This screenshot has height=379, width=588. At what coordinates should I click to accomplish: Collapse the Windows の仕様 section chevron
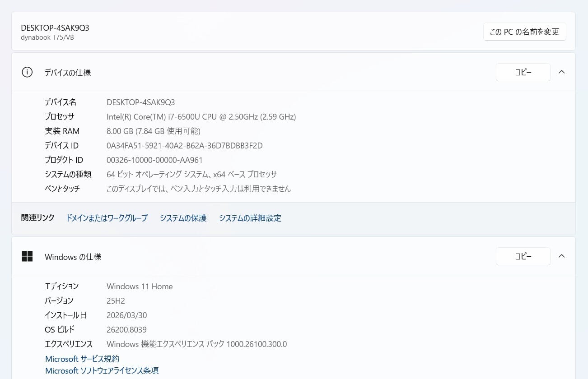coord(562,256)
